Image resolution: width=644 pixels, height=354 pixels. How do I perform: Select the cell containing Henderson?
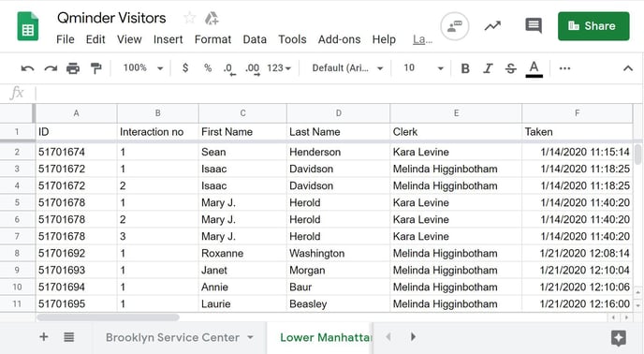338,152
